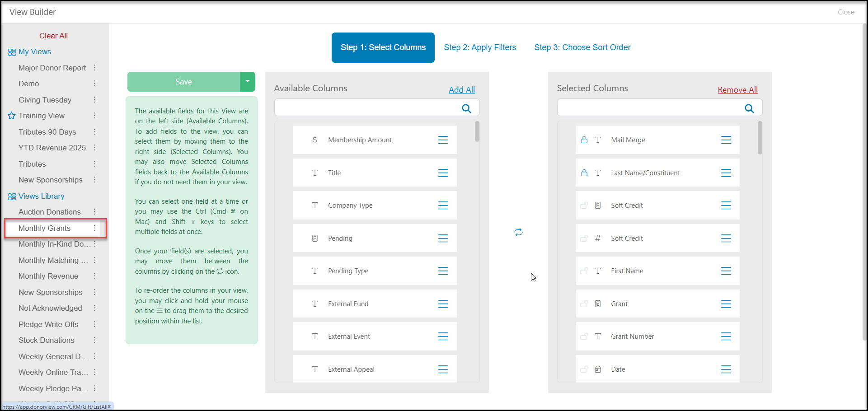Open options menu for Auction Donations
This screenshot has height=411, width=868.
tap(94, 212)
